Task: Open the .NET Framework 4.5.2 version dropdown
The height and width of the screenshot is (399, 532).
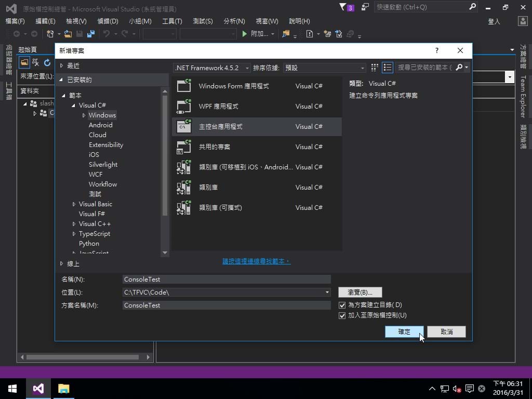Action: point(212,68)
